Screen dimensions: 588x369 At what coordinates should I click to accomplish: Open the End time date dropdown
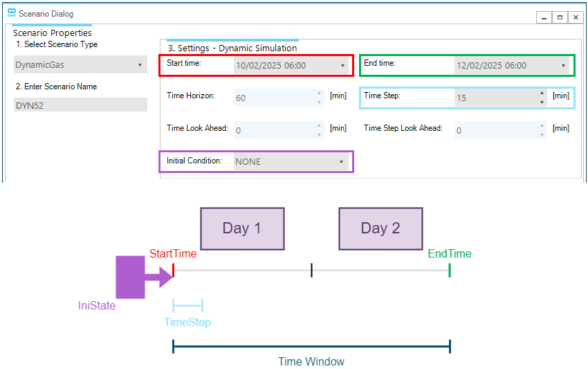(x=563, y=66)
